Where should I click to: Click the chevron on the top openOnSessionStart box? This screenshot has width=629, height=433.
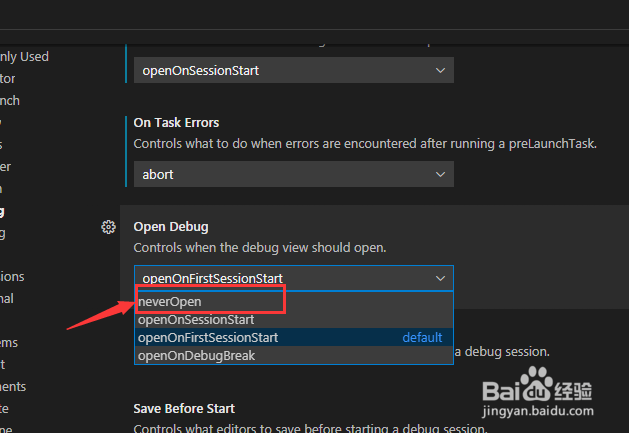(440, 70)
